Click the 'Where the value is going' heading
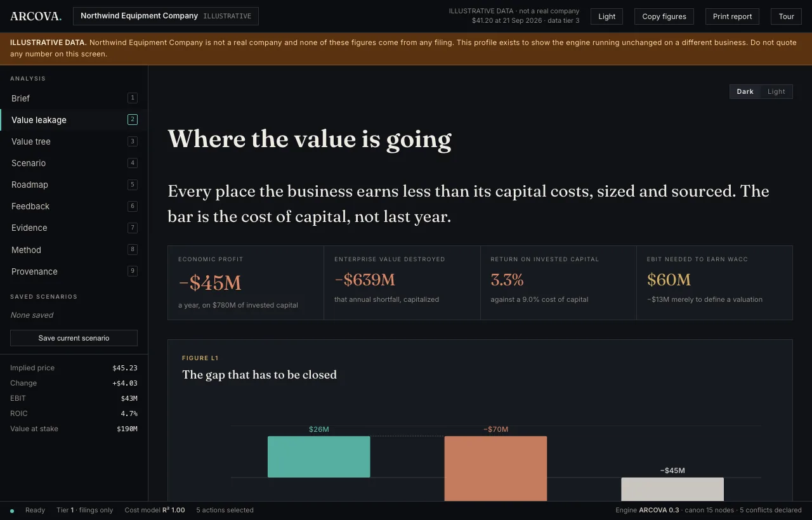Image resolution: width=812 pixels, height=520 pixels. [310, 139]
